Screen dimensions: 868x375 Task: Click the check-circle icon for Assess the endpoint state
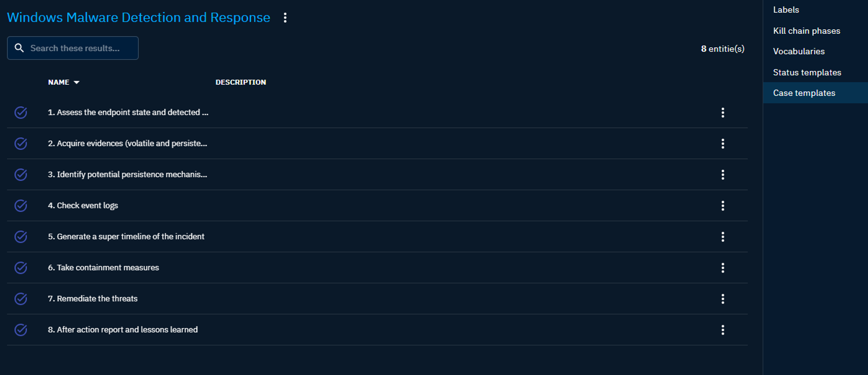click(x=21, y=112)
